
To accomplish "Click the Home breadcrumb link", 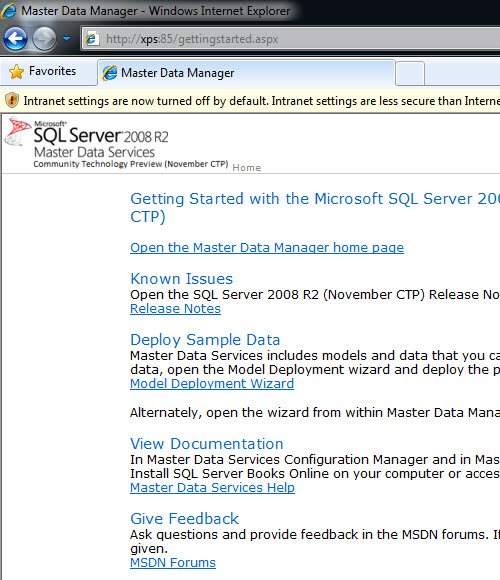I will (x=246, y=168).
